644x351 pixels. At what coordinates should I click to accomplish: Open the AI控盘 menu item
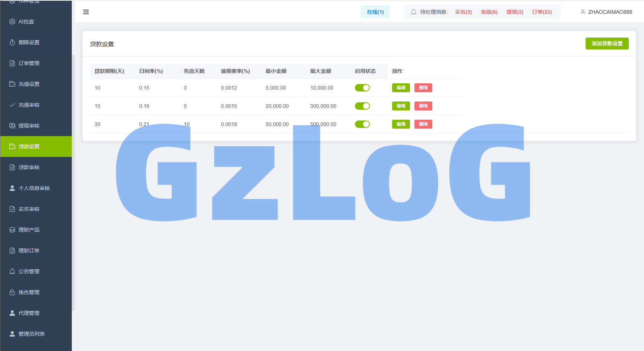tap(36, 22)
